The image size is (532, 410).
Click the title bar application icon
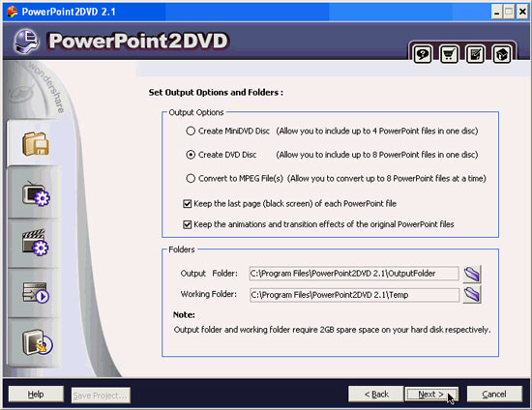[12, 12]
